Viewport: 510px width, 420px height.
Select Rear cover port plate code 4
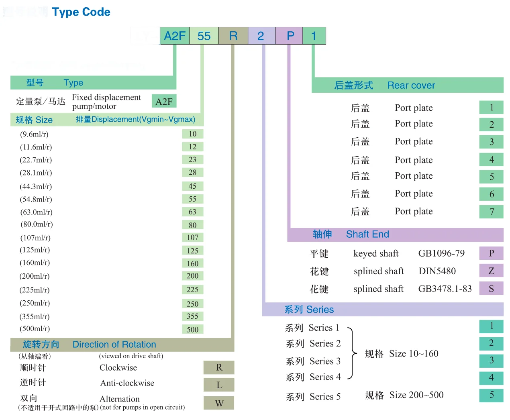click(x=491, y=160)
